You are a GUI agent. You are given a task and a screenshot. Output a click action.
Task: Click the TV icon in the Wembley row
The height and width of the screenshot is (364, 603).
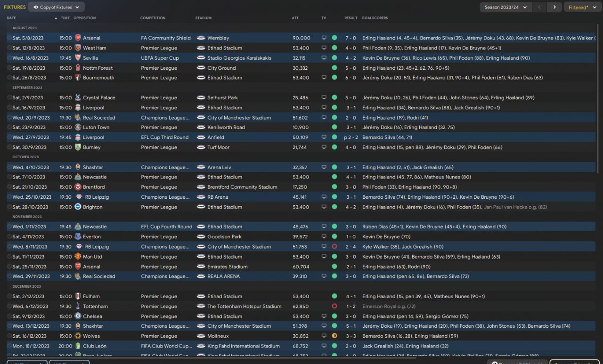click(x=324, y=38)
